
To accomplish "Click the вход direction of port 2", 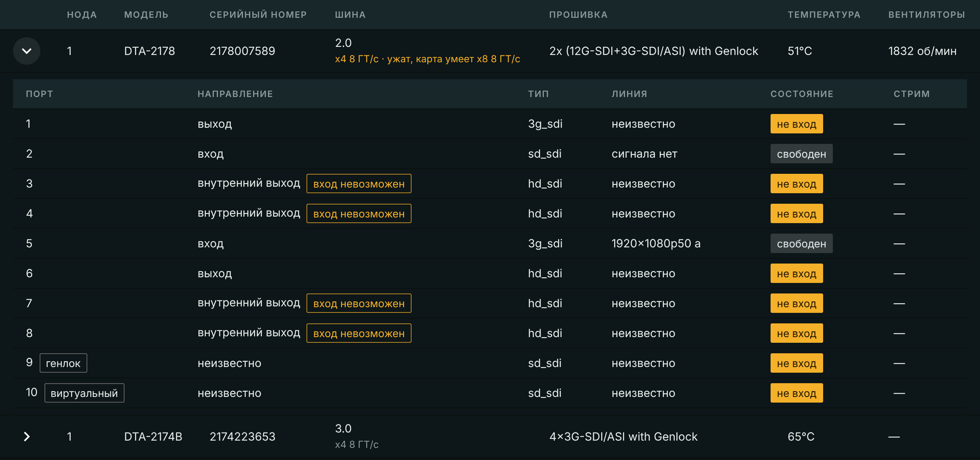I will (x=211, y=154).
